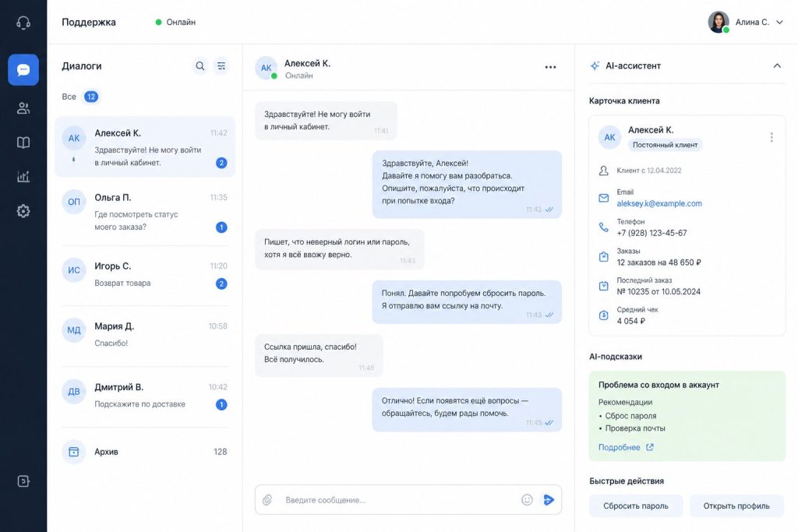The image size is (798, 532).
Task: Send message with arrow icon
Action: (549, 500)
